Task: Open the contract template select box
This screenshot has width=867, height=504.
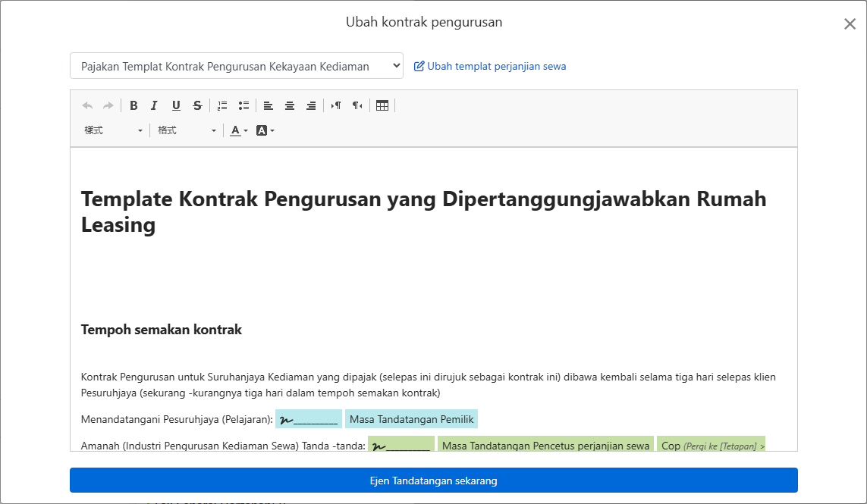Action: pyautogui.click(x=237, y=66)
